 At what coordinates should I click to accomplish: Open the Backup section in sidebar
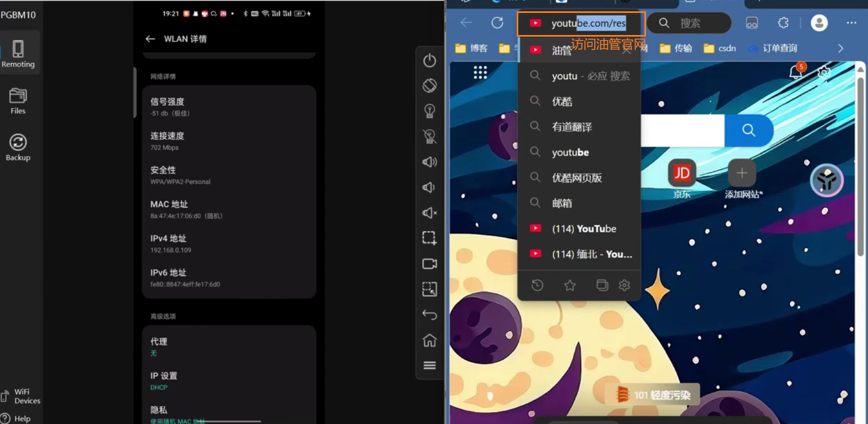point(18,148)
